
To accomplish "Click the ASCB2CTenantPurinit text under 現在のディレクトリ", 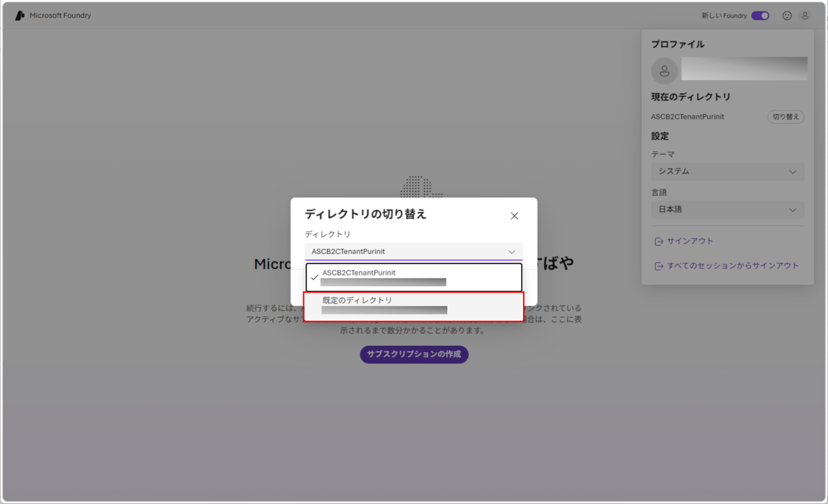I will 687,117.
